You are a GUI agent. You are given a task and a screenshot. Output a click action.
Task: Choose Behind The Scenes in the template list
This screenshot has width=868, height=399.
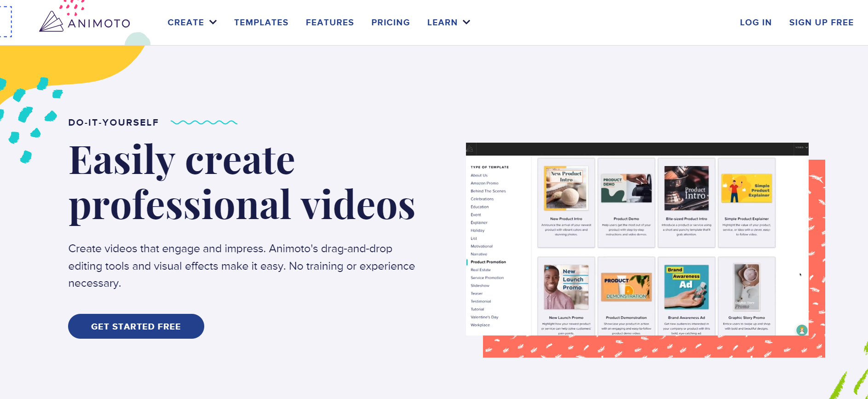(488, 191)
